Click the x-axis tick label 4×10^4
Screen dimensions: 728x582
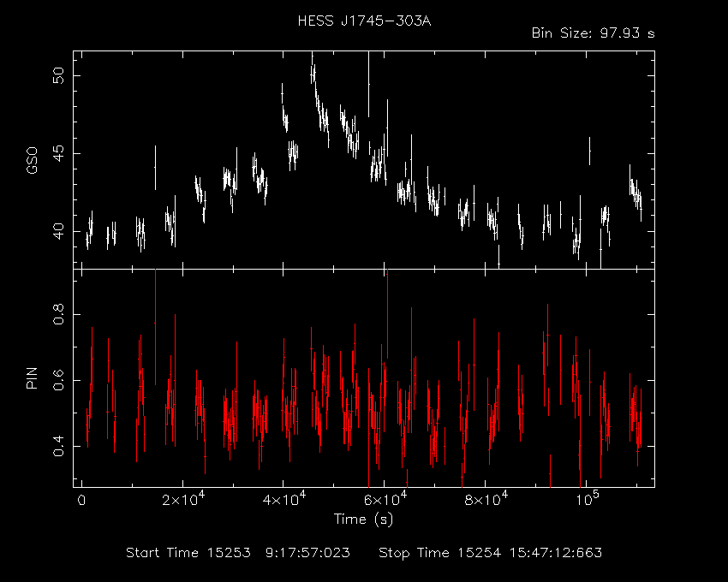coord(283,499)
